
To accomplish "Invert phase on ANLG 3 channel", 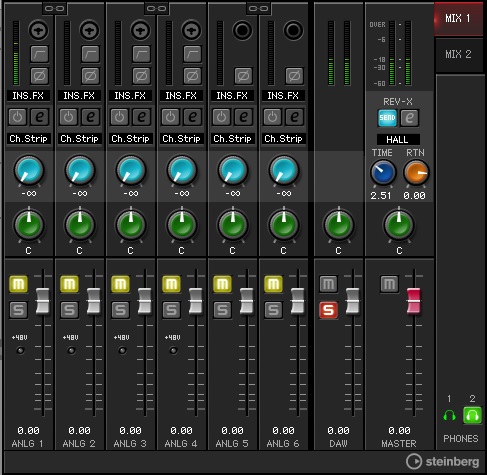I will point(141,76).
